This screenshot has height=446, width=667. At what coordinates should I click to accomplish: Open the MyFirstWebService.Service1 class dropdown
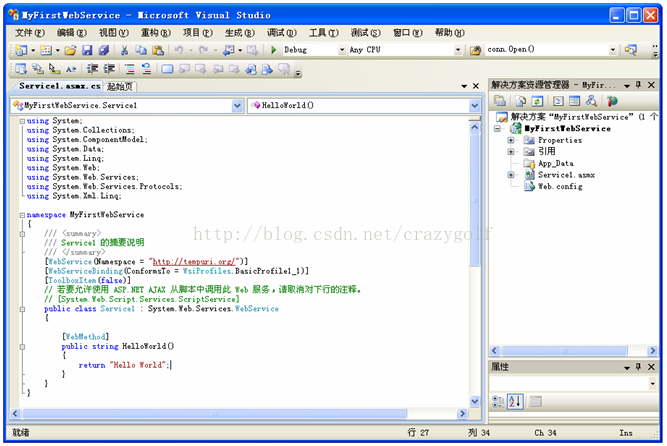237,106
